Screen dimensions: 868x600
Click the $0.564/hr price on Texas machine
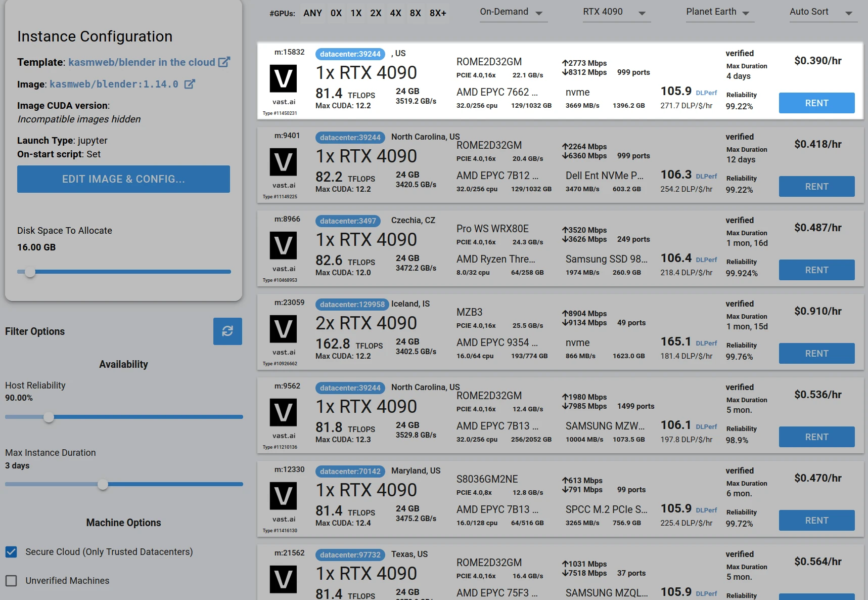click(818, 562)
